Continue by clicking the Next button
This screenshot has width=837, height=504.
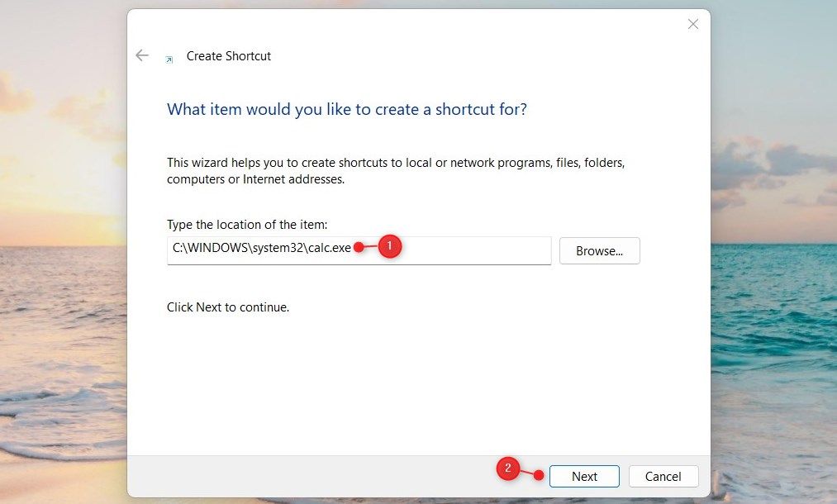[584, 476]
